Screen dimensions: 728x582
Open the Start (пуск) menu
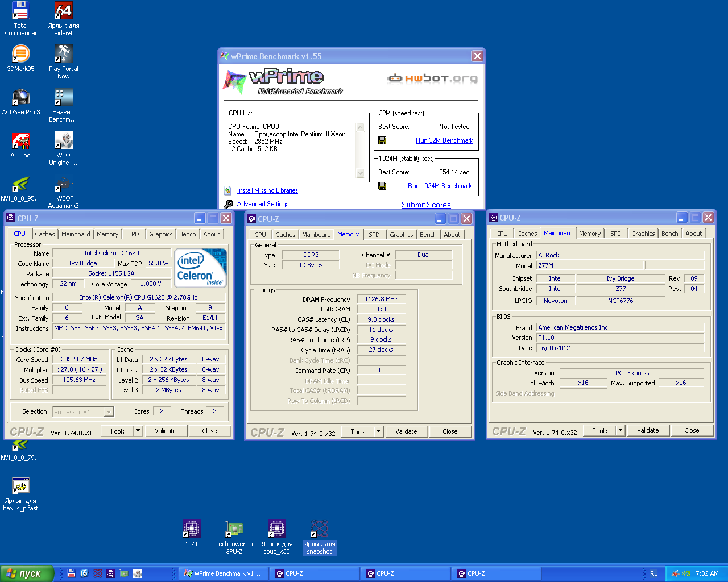(x=27, y=573)
